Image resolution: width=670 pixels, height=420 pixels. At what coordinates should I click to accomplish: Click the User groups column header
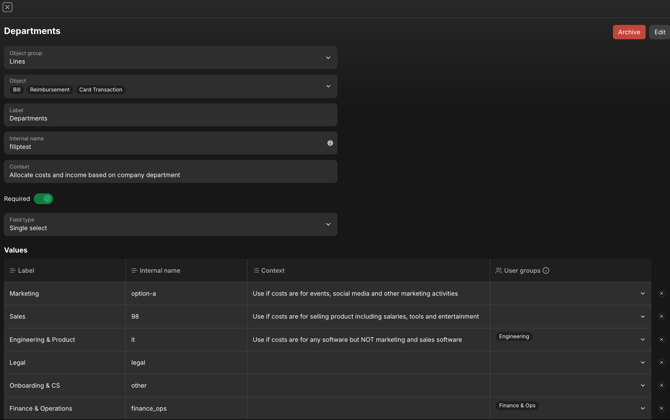(570, 270)
